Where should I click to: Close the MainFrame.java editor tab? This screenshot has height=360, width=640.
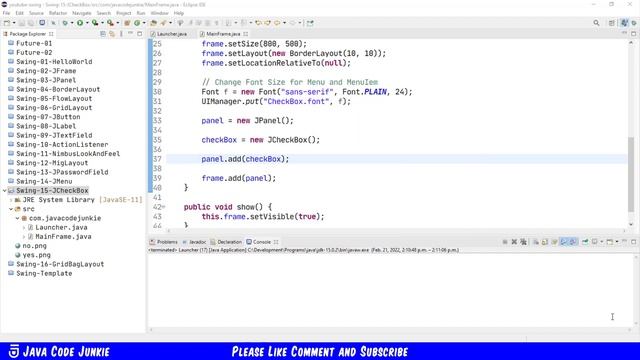click(246, 34)
